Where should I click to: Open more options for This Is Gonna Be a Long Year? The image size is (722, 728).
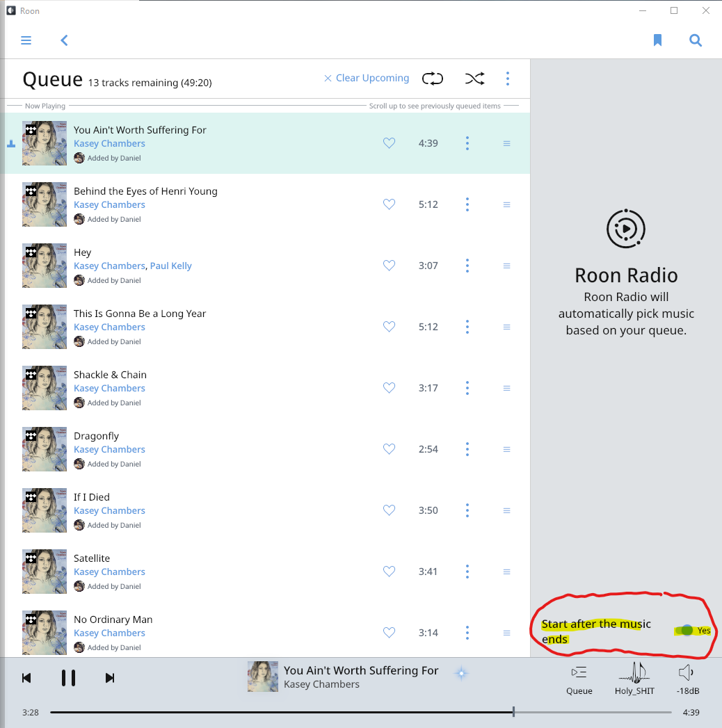point(467,327)
